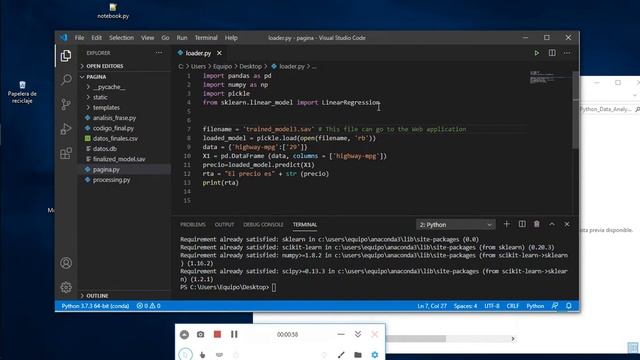This screenshot has height=360, width=640.
Task: Expand the OPEN EDITORS section
Action: coord(104,66)
